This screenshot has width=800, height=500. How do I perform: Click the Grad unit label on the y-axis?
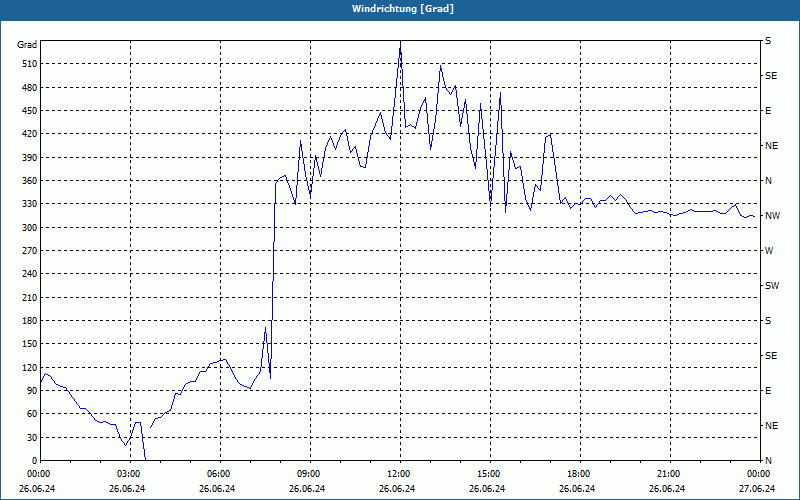(x=27, y=45)
